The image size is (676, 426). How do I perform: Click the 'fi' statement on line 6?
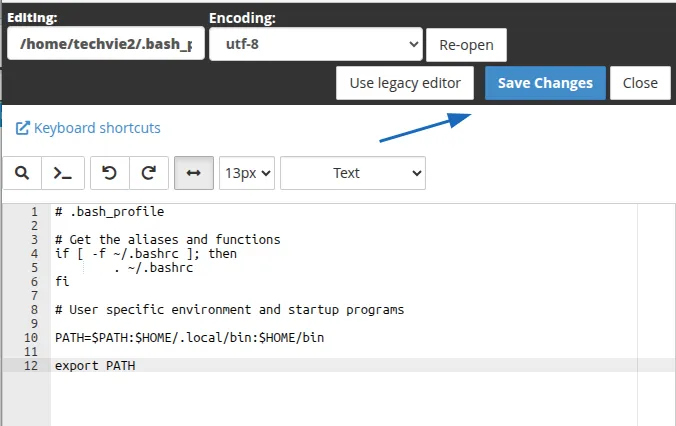click(62, 282)
